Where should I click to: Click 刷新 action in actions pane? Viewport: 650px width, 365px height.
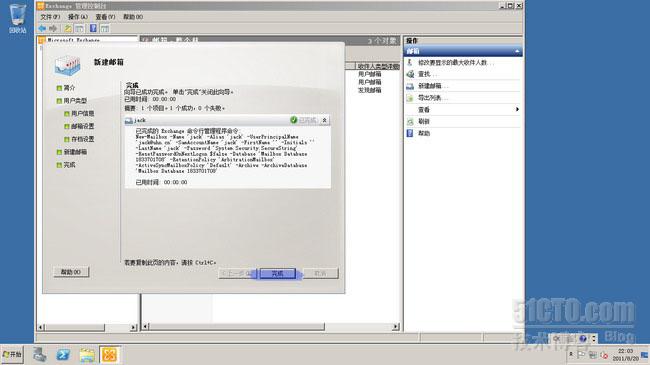tap(424, 122)
